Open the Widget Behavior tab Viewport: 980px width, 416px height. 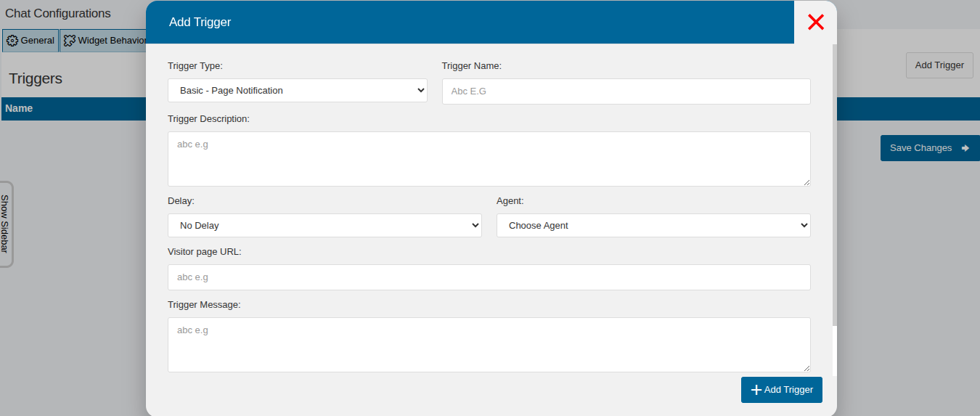pos(104,41)
